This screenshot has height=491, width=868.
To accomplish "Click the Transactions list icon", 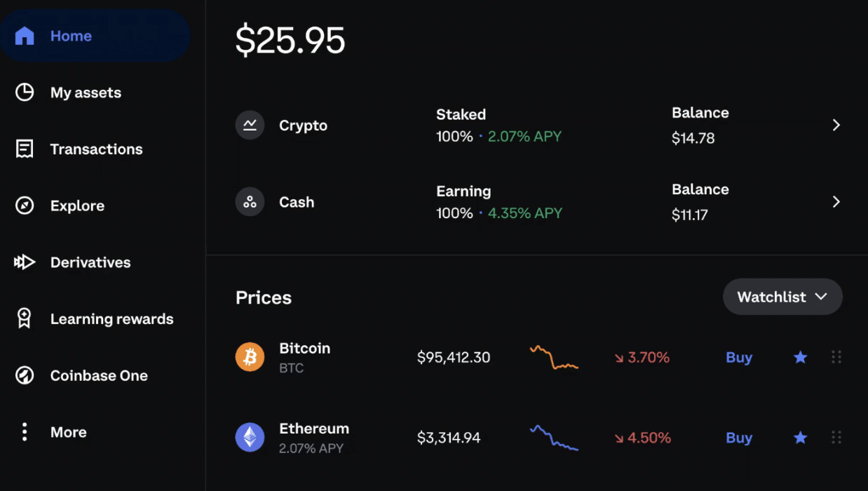I will [25, 149].
